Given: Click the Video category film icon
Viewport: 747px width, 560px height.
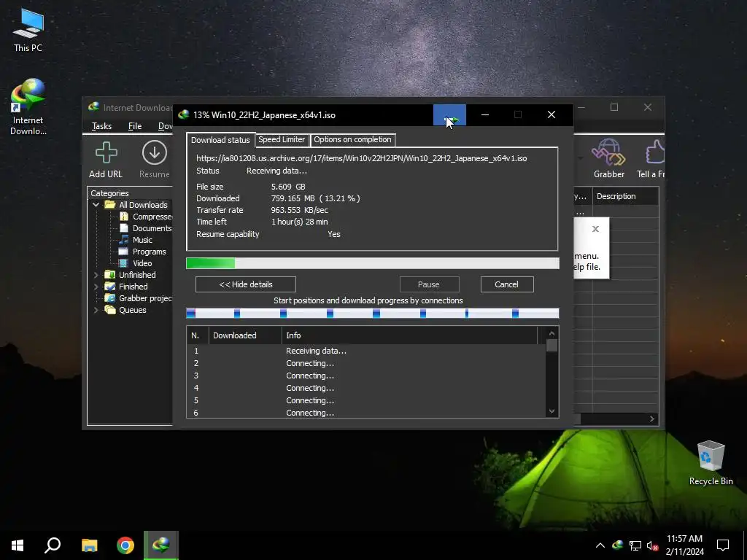Looking at the screenshot, I should pos(123,262).
